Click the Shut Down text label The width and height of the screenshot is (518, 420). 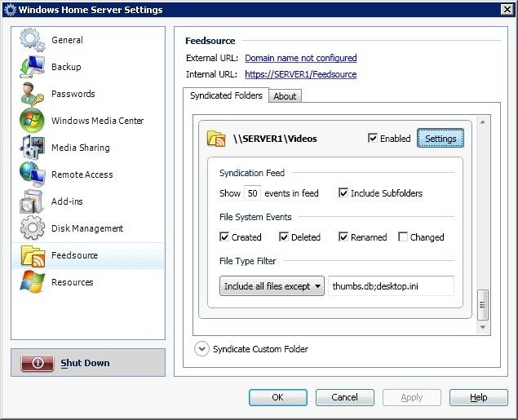tap(85, 363)
